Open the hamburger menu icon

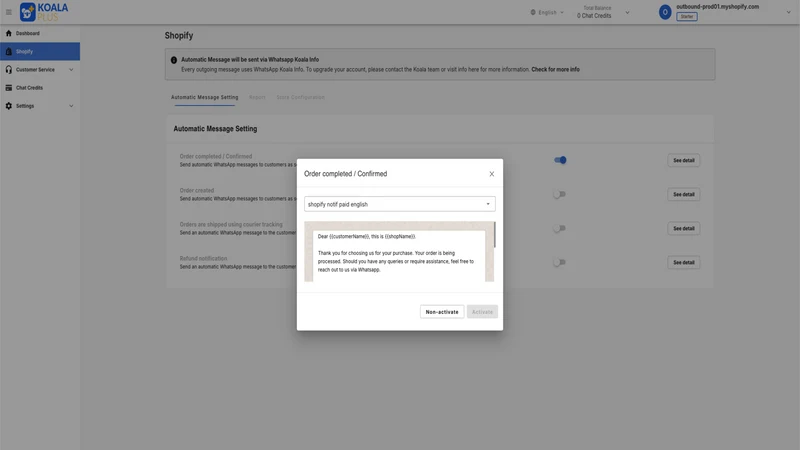[x=9, y=12]
